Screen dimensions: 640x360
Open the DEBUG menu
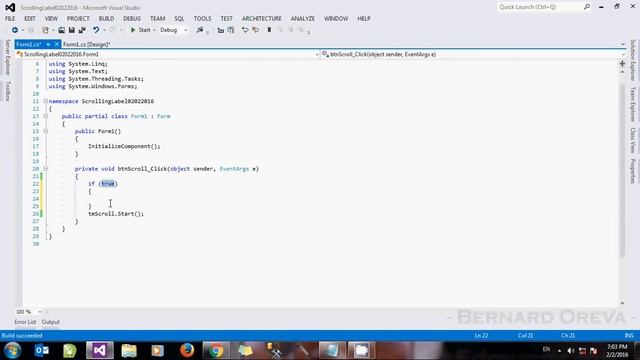(x=132, y=19)
